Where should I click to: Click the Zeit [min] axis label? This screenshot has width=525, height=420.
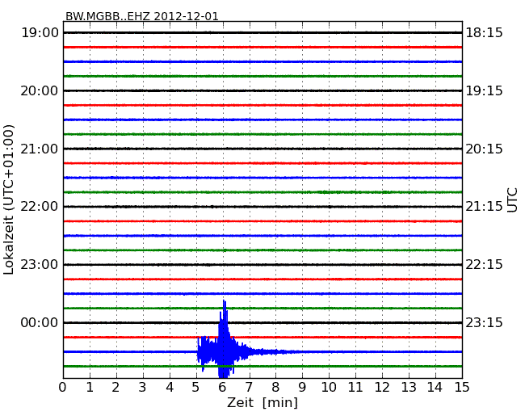262,402
